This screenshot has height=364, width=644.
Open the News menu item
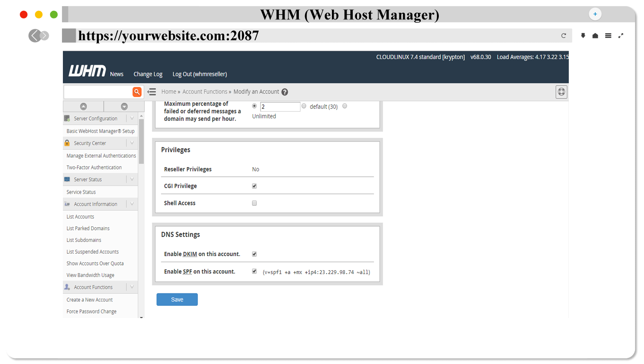click(117, 74)
